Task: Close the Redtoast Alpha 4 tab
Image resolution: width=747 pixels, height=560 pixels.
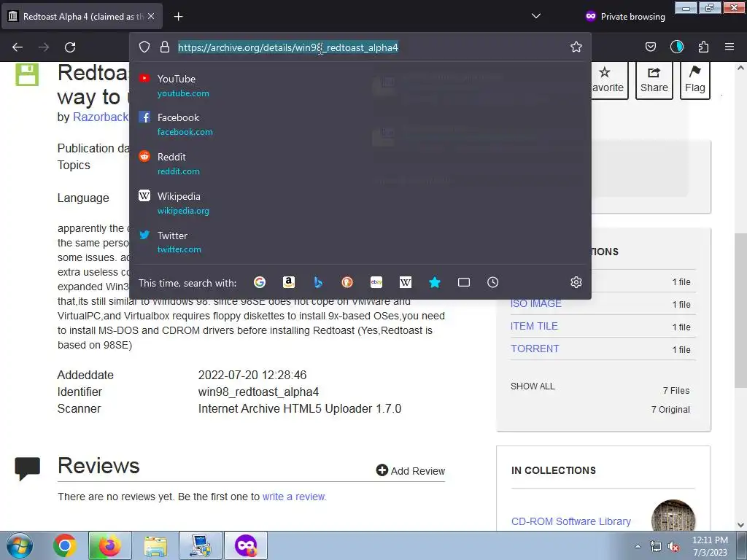Action: coord(151,16)
